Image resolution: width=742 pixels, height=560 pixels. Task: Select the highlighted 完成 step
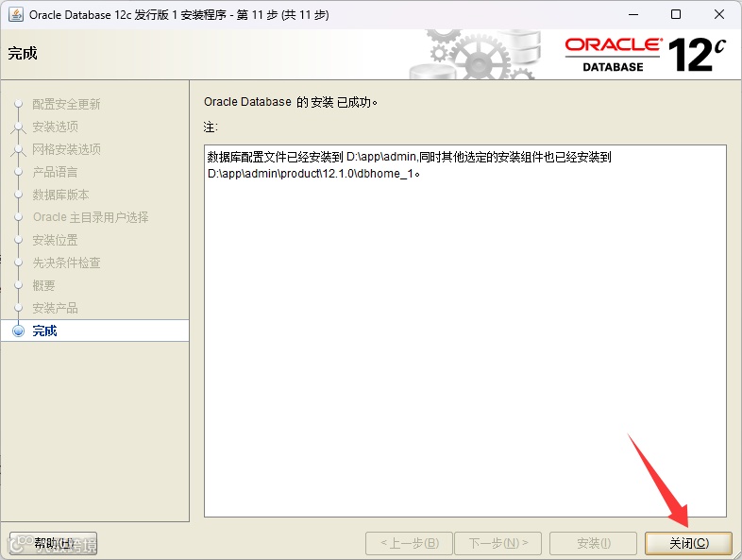pos(94,331)
